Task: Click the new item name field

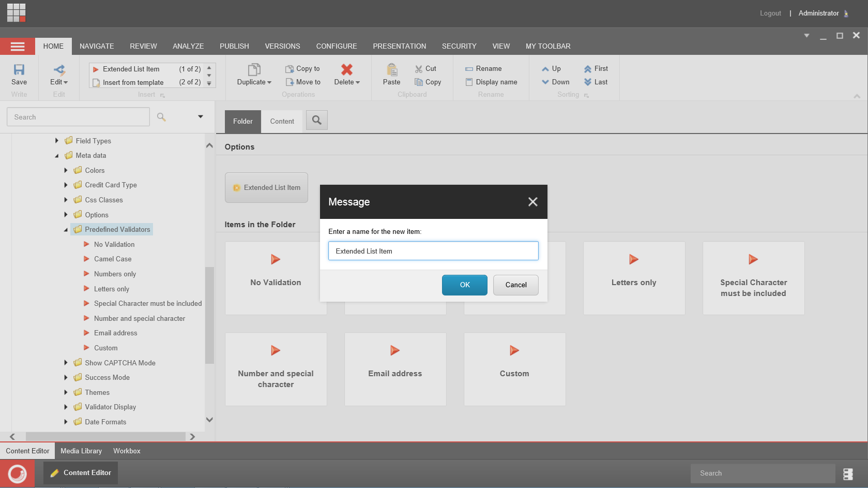Action: 433,251
